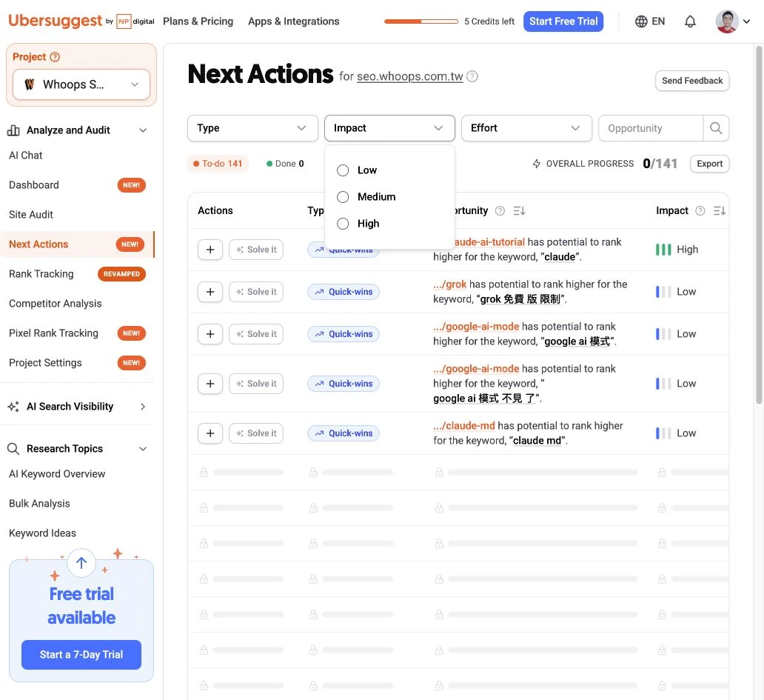Screen dimensions: 764x700
Task: Go to AI Chat in sidebar
Action: click(x=26, y=156)
